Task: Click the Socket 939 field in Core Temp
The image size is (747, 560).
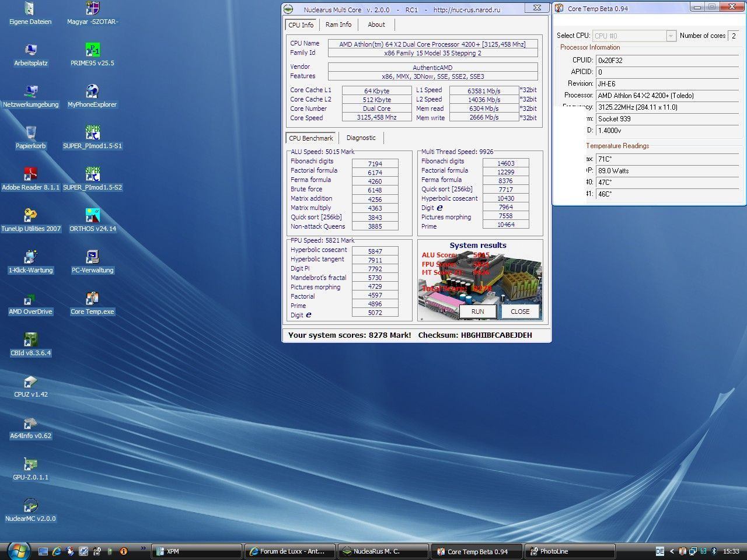Action: (667, 118)
